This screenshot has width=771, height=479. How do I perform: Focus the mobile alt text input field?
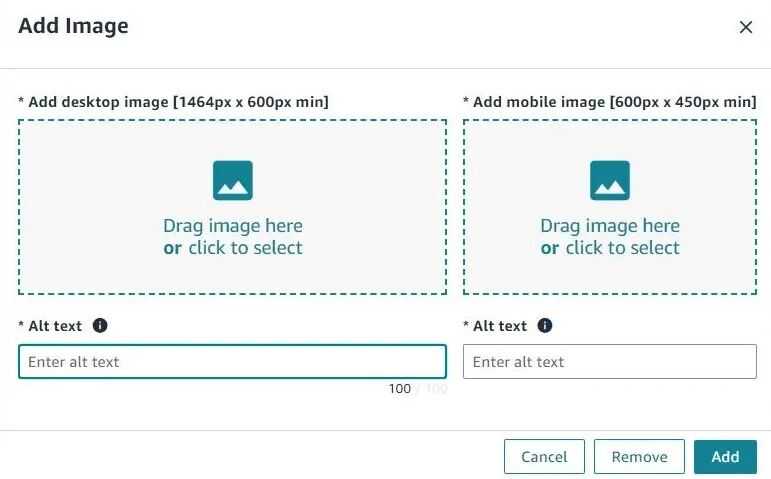coord(609,362)
